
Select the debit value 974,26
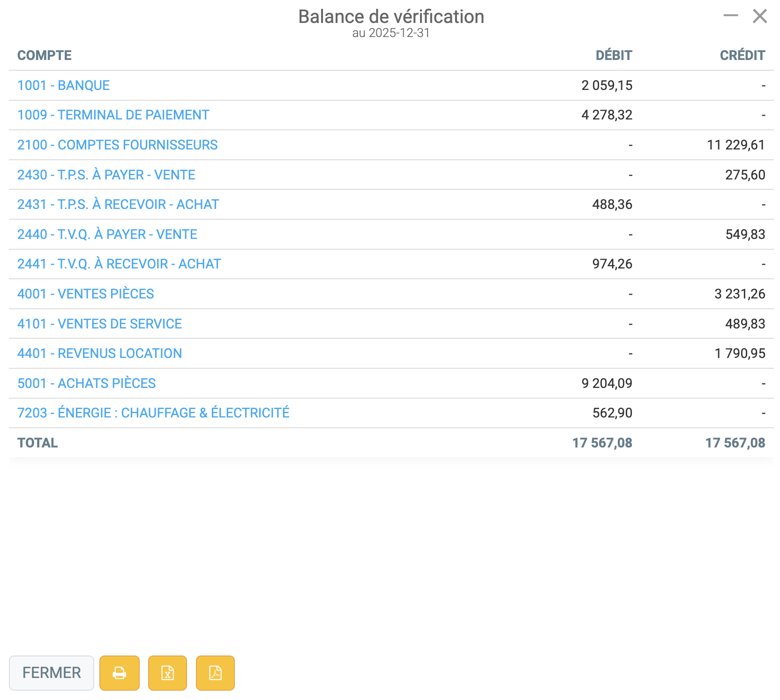(x=612, y=264)
